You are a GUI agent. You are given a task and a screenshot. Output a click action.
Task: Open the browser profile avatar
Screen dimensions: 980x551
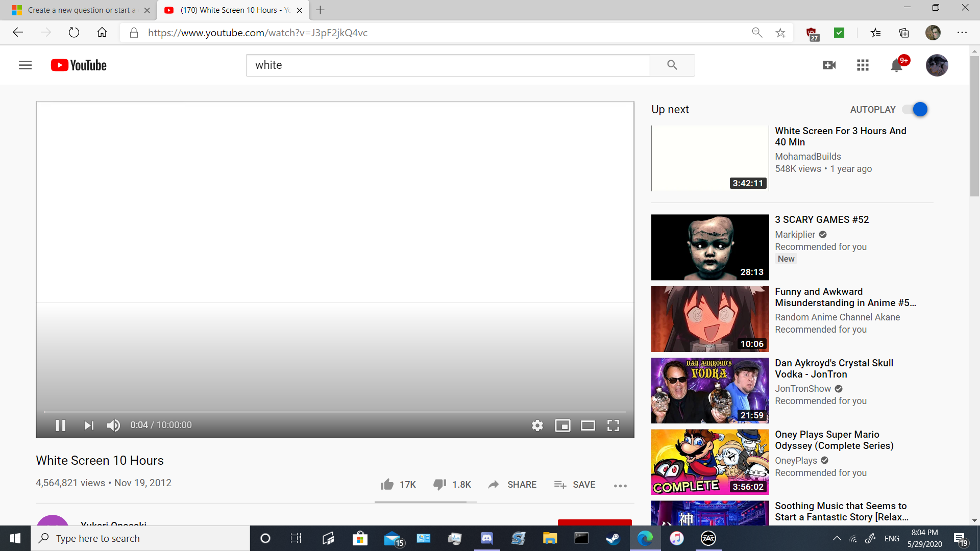[933, 33]
